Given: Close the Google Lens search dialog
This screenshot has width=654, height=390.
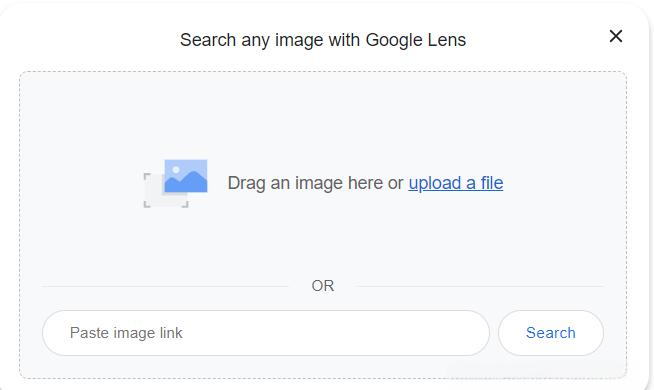Looking at the screenshot, I should (x=616, y=36).
